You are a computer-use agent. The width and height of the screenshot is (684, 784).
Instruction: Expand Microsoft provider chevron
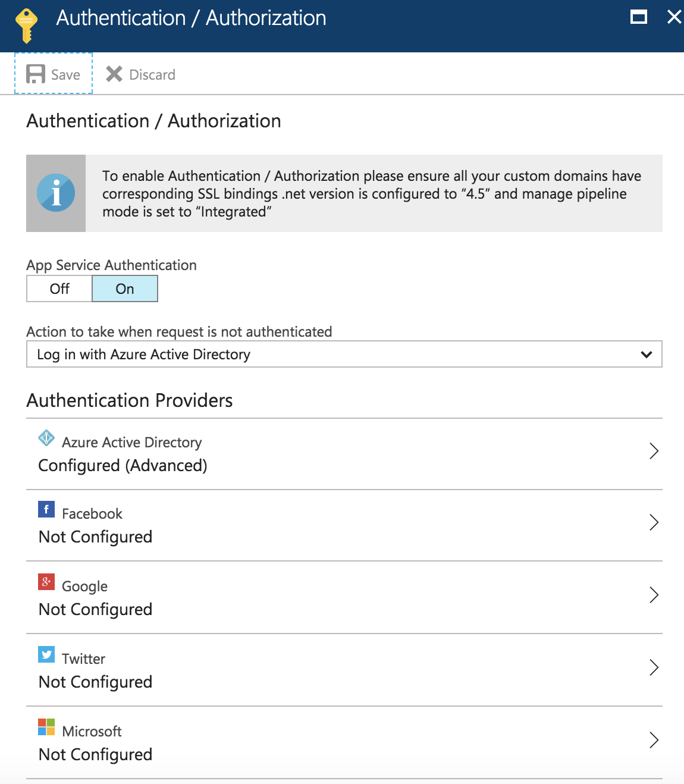click(x=654, y=740)
